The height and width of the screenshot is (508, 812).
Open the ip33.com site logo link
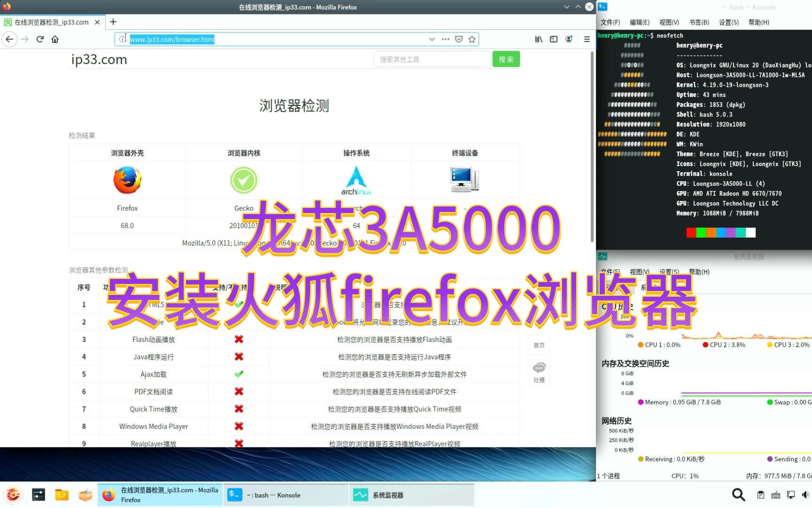coord(99,59)
